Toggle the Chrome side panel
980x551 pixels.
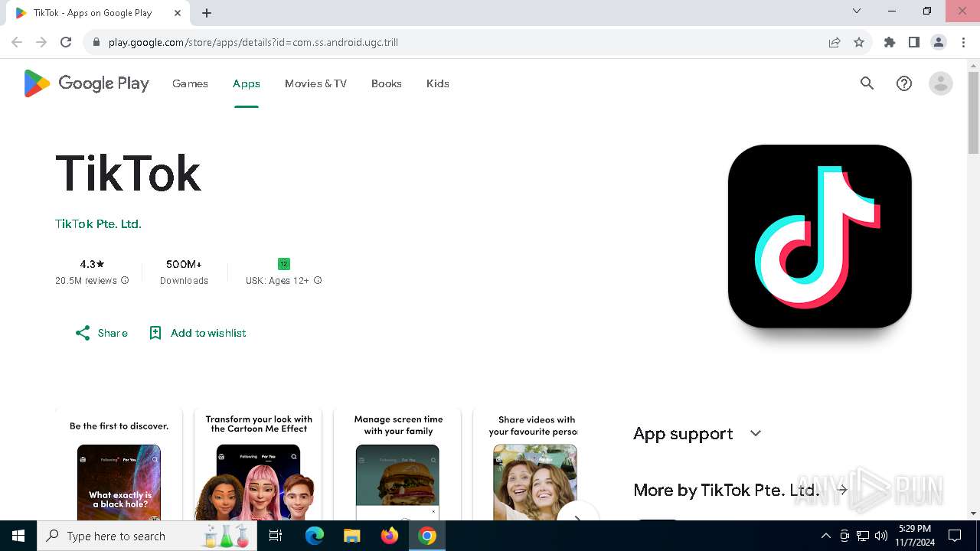(x=914, y=42)
